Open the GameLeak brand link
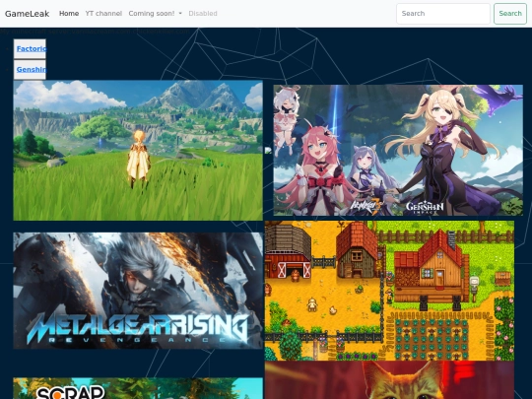 coord(28,14)
